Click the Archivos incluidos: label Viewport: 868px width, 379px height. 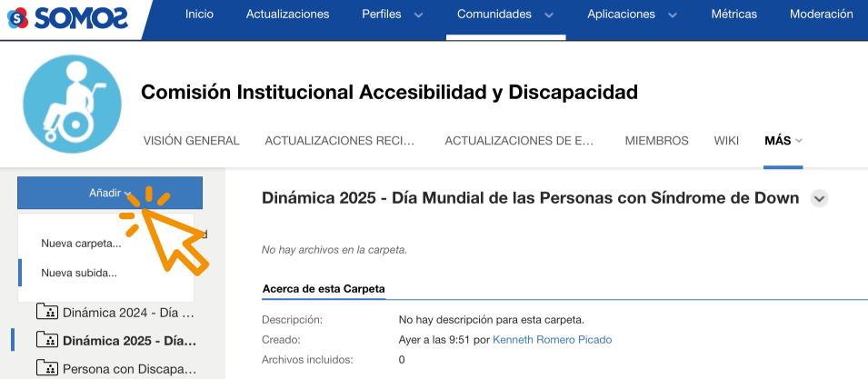307,360
